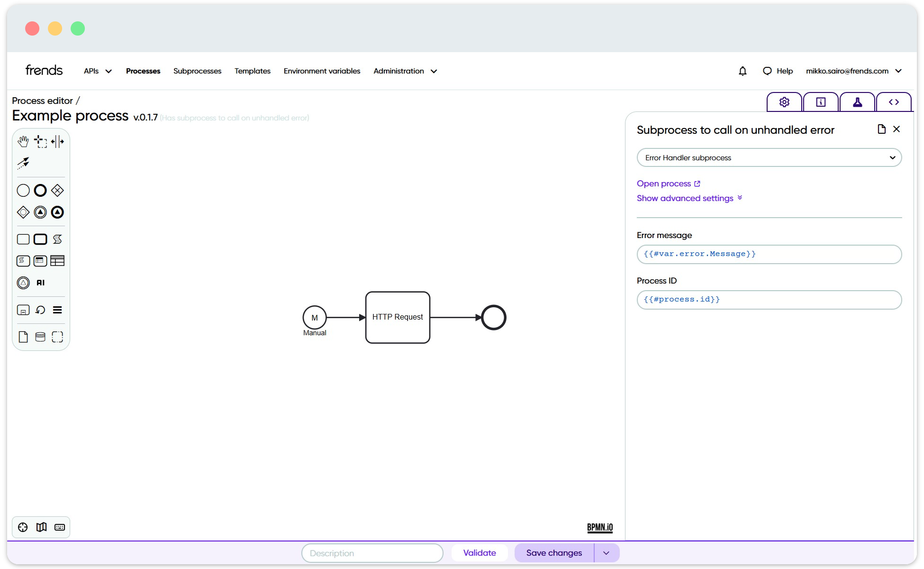Open the Save changes options chevron
The width and height of the screenshot is (924, 569).
click(x=606, y=553)
